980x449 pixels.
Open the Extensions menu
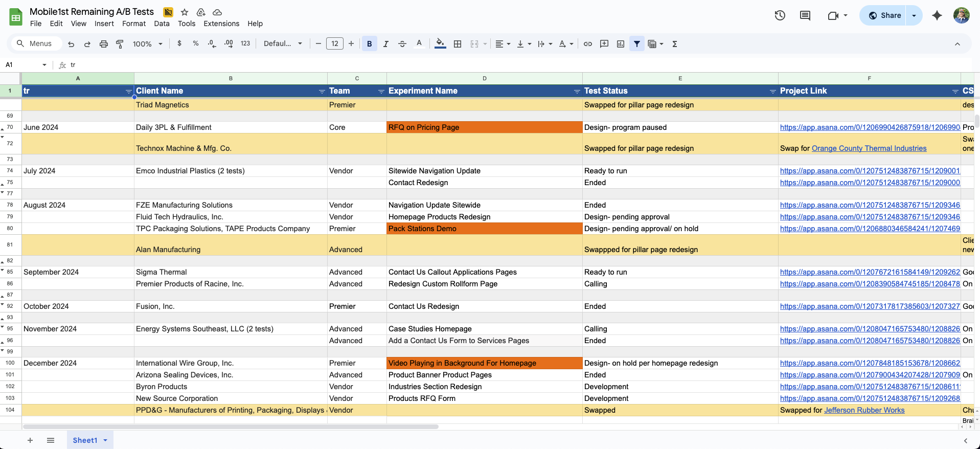click(221, 24)
